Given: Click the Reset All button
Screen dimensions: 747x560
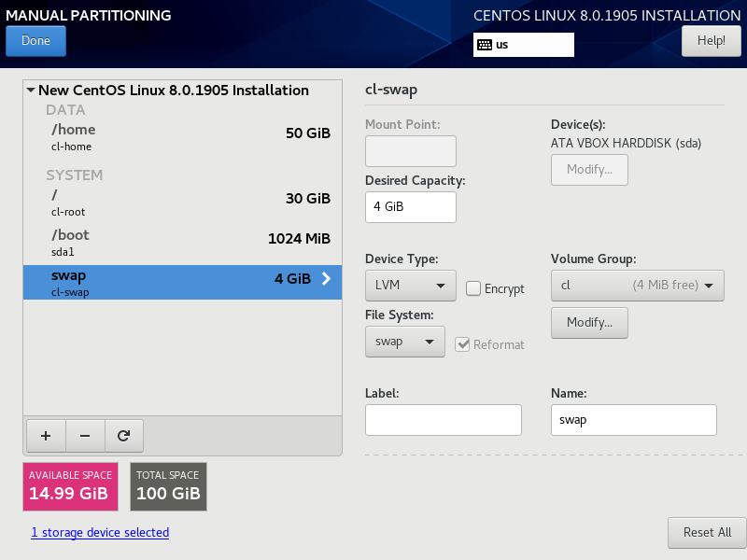Looking at the screenshot, I should point(707,532).
